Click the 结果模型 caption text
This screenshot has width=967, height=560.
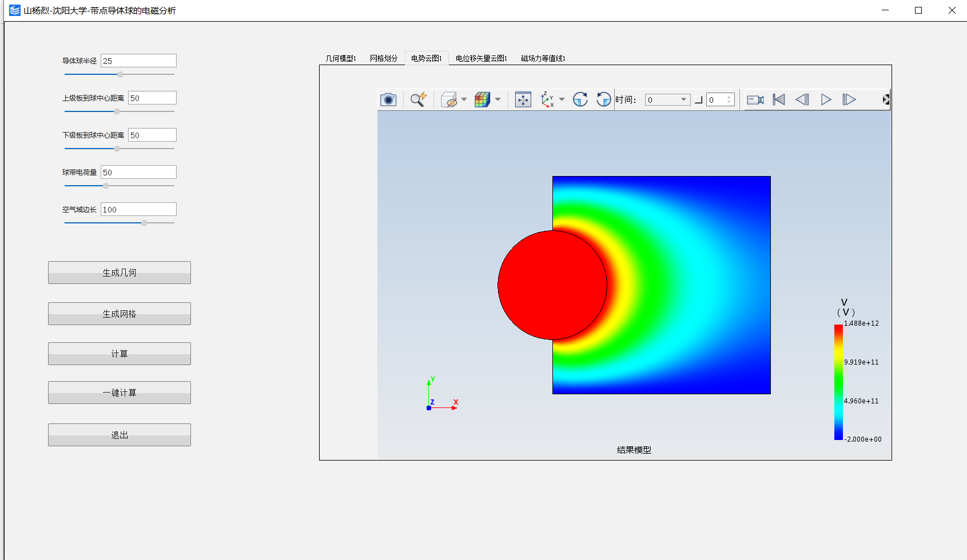click(x=634, y=450)
